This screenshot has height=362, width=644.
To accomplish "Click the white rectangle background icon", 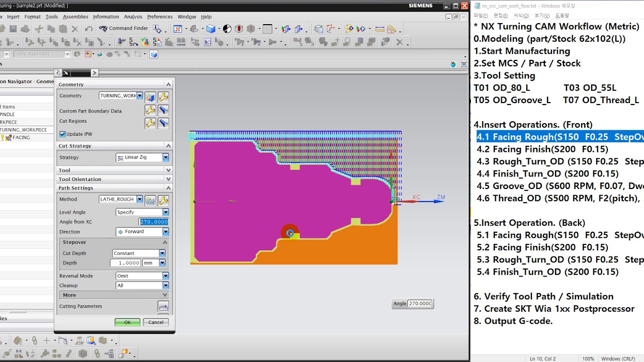I will coord(267,29).
